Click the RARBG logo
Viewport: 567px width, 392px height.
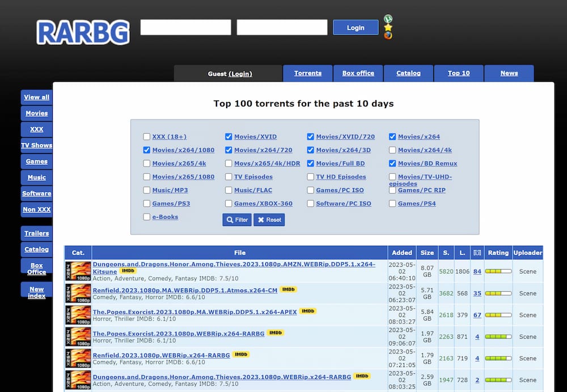(x=83, y=32)
